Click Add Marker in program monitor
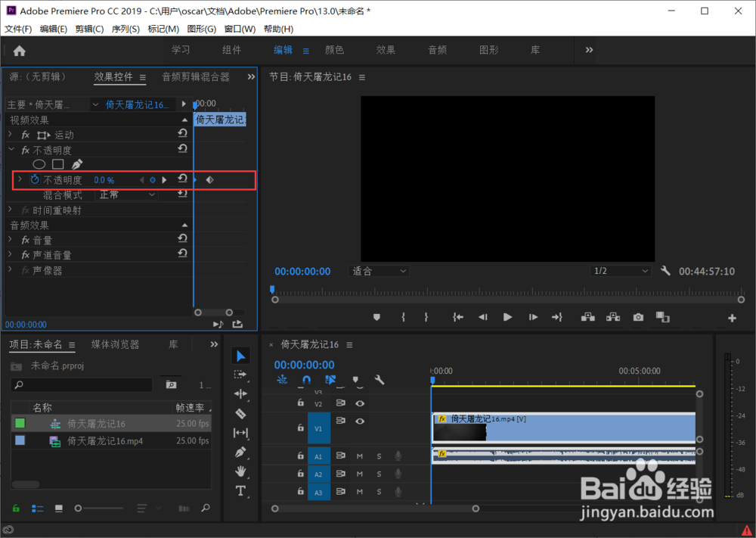Viewport: 756px width, 538px height. tap(377, 317)
